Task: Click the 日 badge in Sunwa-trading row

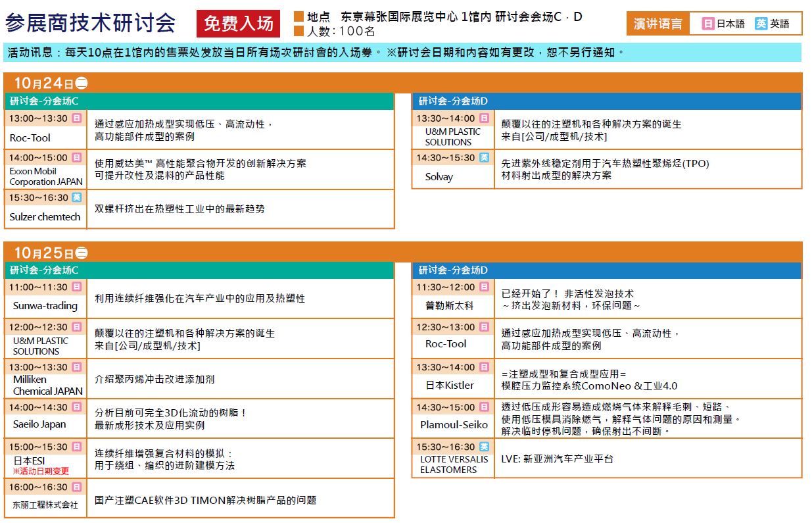Action: pos(77,287)
